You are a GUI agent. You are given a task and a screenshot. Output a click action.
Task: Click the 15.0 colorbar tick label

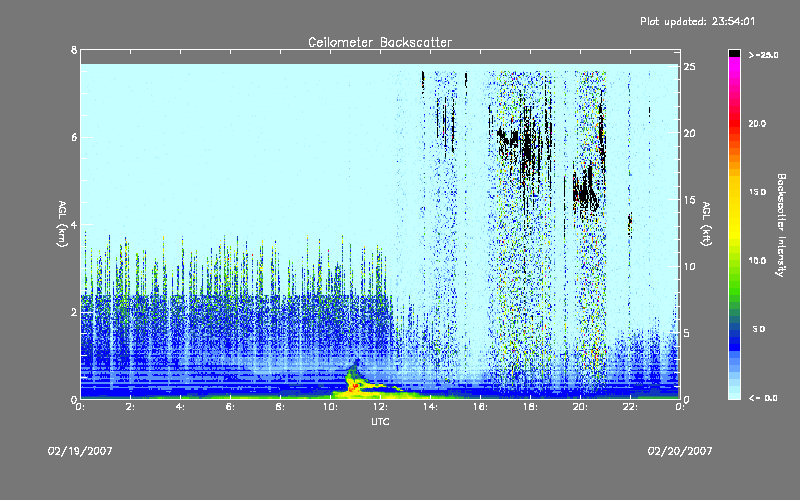(758, 192)
